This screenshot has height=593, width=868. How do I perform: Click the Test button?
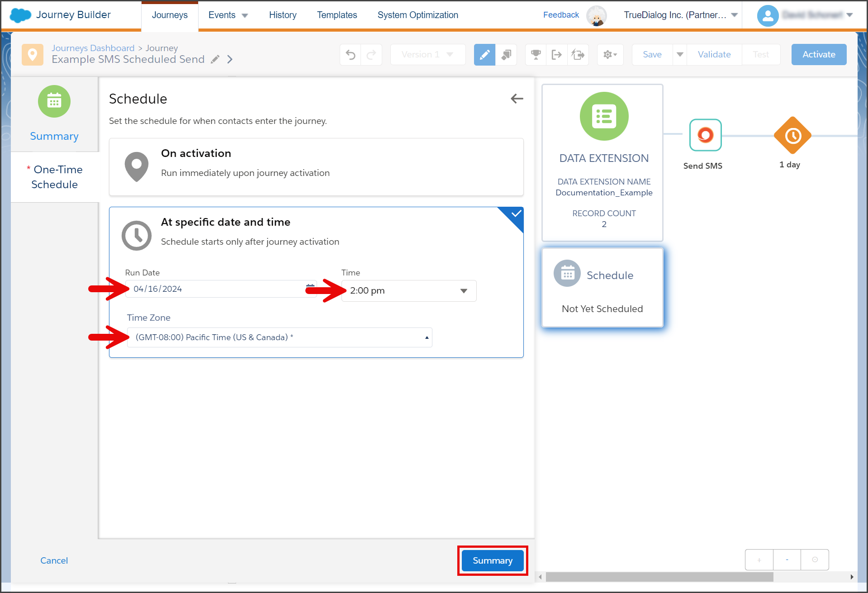(761, 55)
